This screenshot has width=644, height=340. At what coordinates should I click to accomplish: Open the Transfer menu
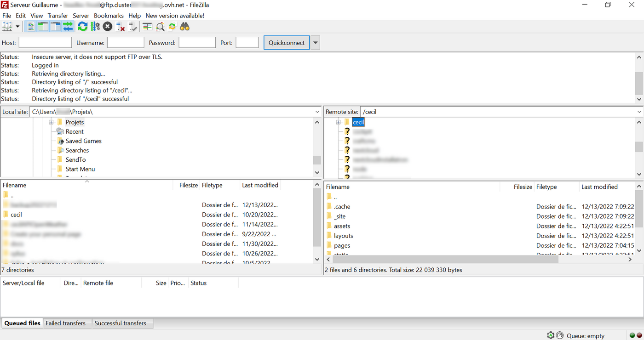click(x=57, y=15)
